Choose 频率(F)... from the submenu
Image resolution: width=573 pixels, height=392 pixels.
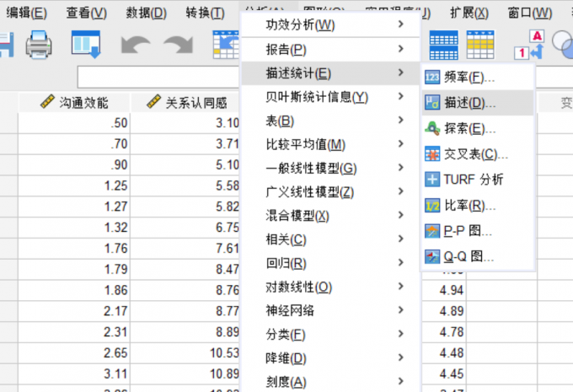pyautogui.click(x=478, y=78)
